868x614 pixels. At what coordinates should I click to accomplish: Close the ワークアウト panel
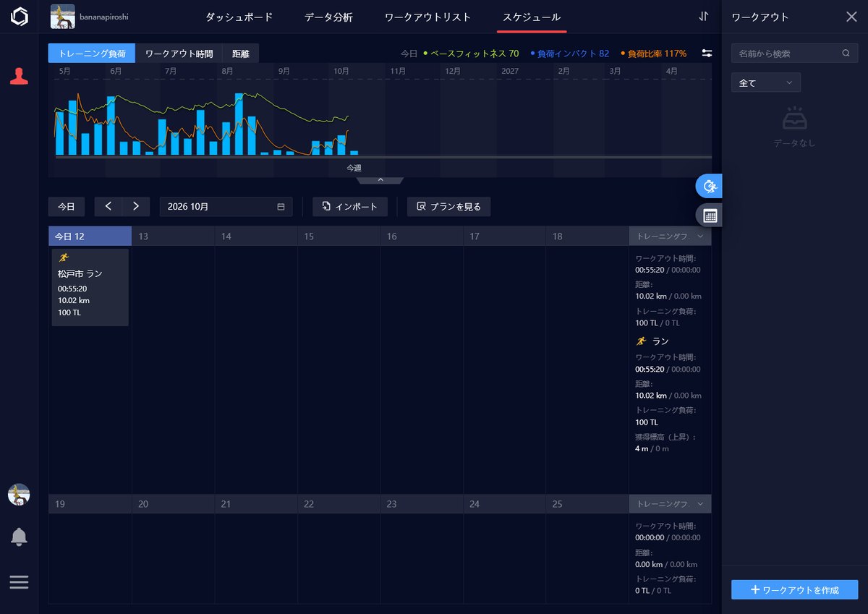click(851, 17)
